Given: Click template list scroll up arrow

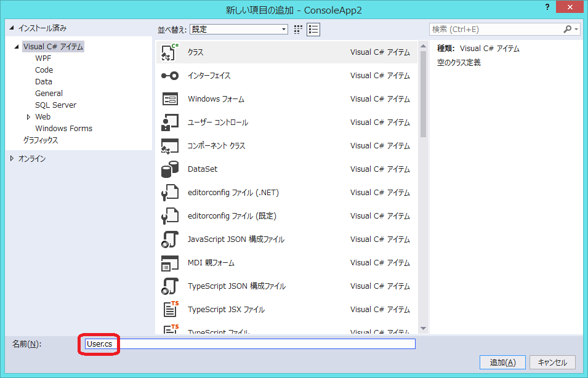Looking at the screenshot, I should click(424, 46).
